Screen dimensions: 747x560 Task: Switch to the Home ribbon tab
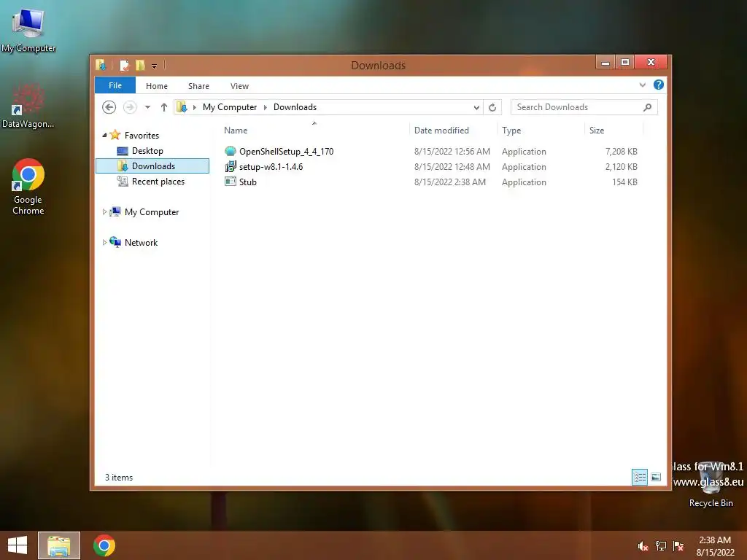click(x=157, y=86)
